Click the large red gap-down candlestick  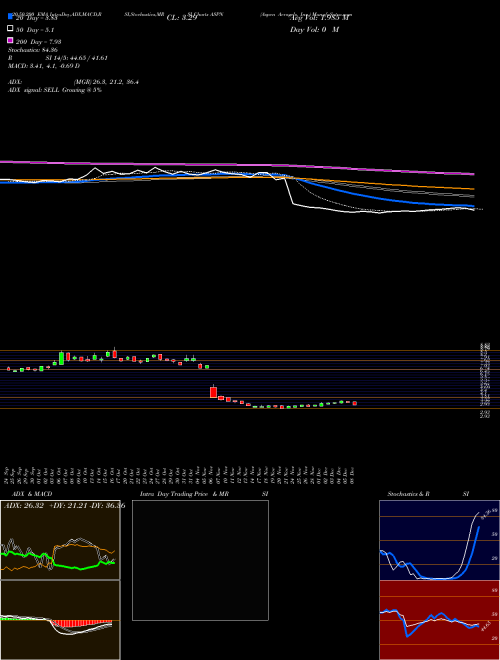tap(213, 392)
